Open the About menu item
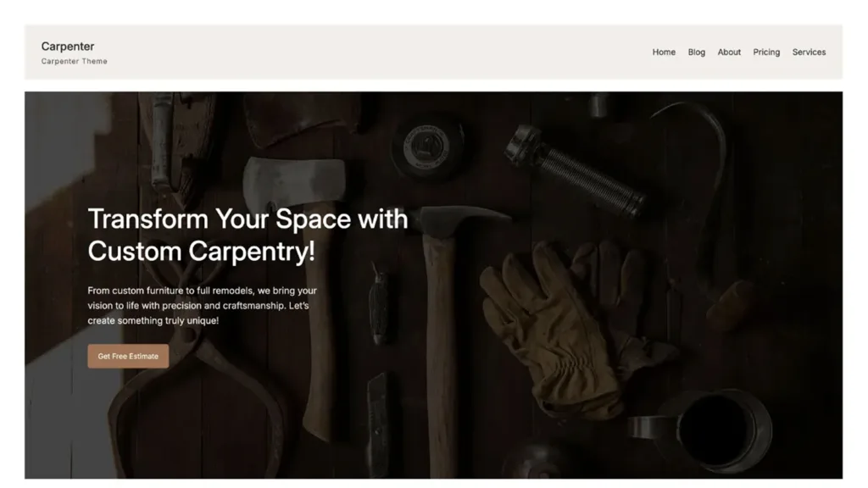The image size is (868, 488). 728,52
